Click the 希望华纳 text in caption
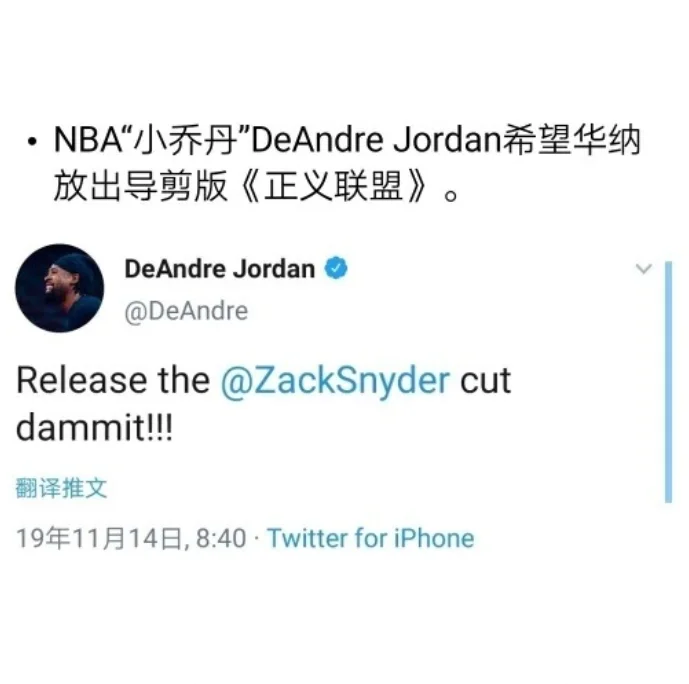The image size is (689, 684). click(x=571, y=141)
